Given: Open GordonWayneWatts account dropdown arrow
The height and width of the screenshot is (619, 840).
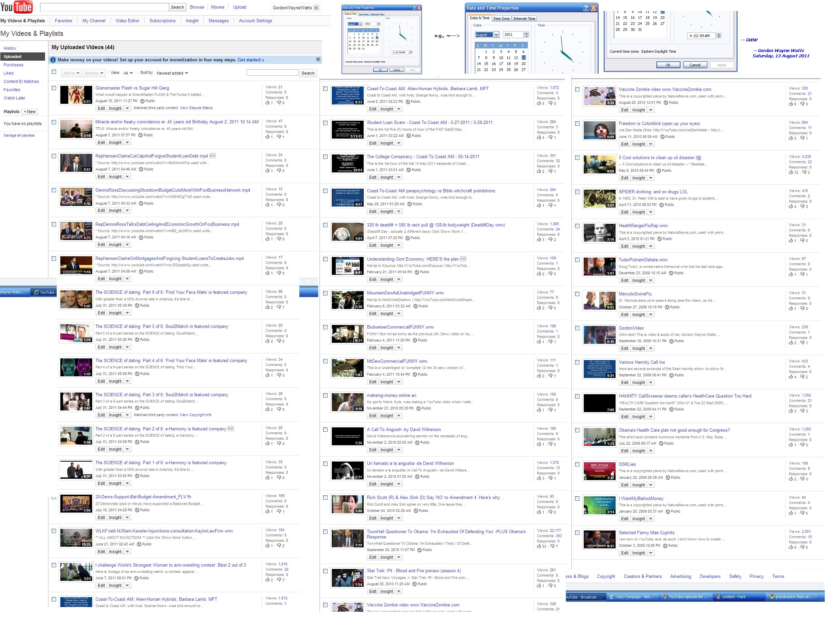Looking at the screenshot, I should click(x=316, y=8).
